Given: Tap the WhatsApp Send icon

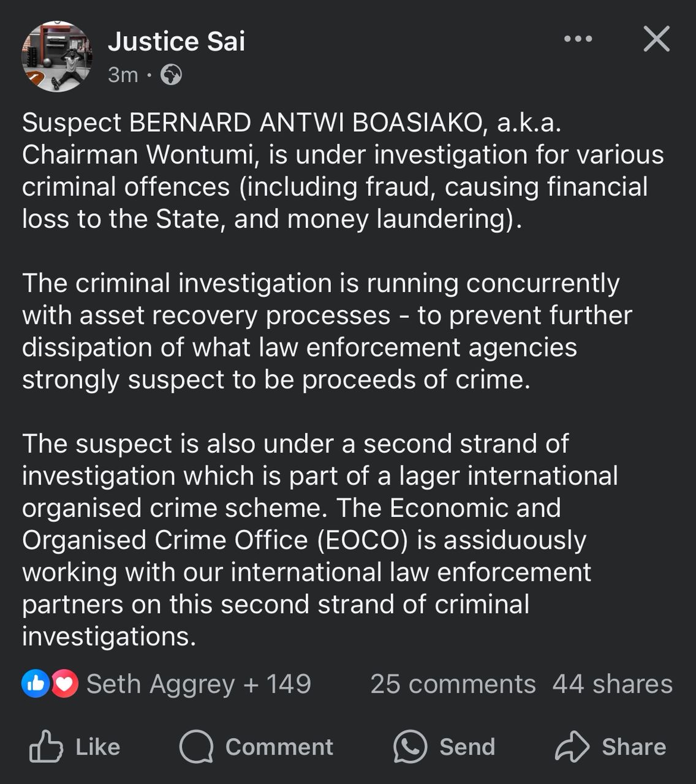Looking at the screenshot, I should coord(410,746).
